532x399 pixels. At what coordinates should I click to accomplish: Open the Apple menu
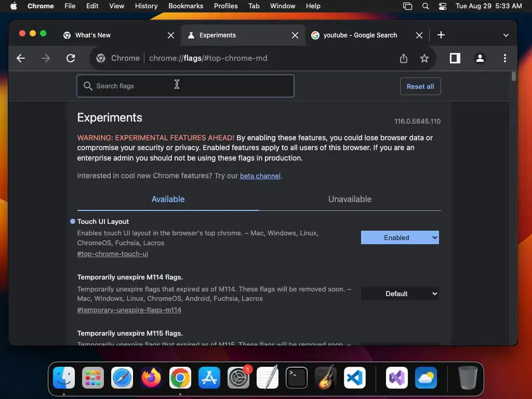(14, 6)
